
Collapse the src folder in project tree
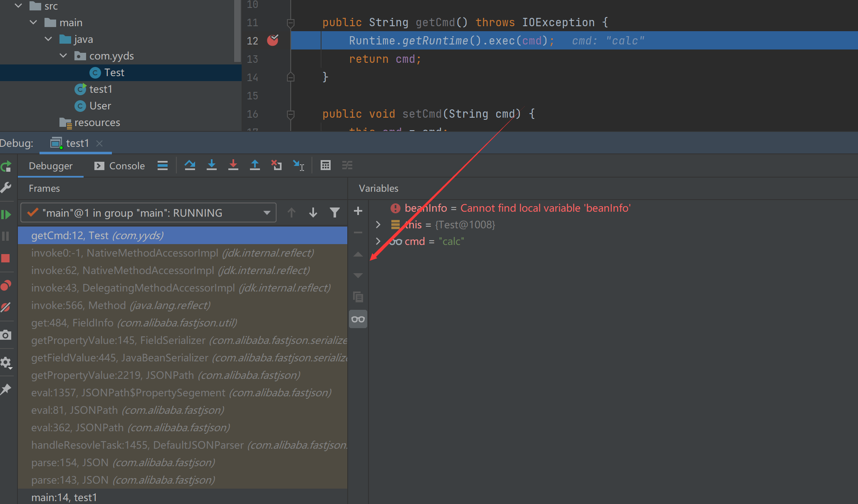click(x=18, y=6)
